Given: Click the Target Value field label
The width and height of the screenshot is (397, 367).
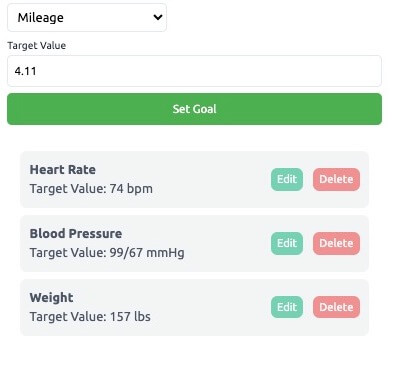Looking at the screenshot, I should 37,46.
